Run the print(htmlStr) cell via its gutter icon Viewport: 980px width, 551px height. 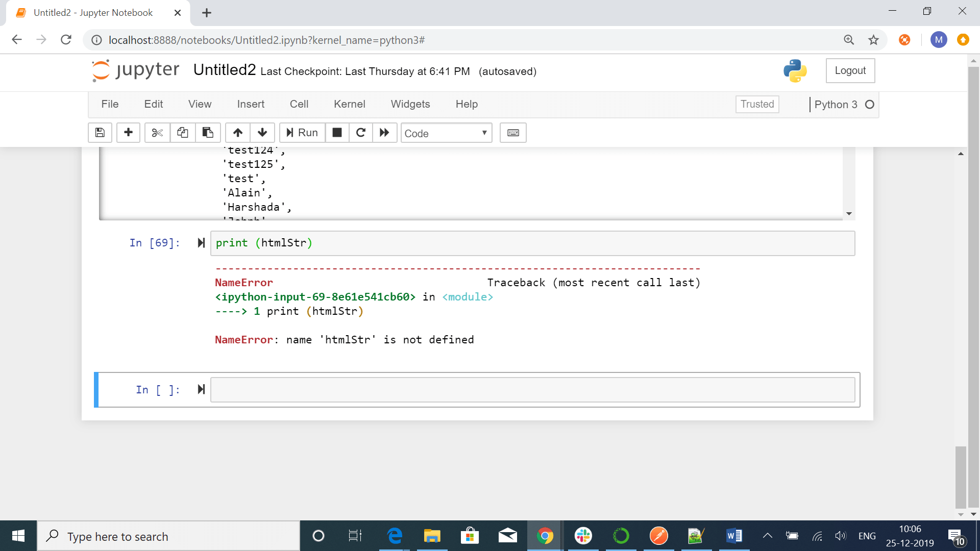click(201, 243)
